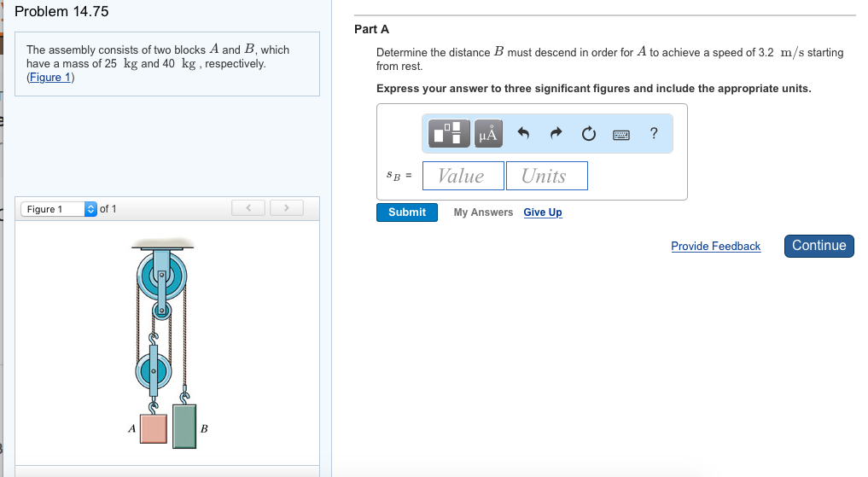Open the µÅ symbols and units palette
Image resolution: width=868 pixels, height=477 pixels.
coord(487,133)
